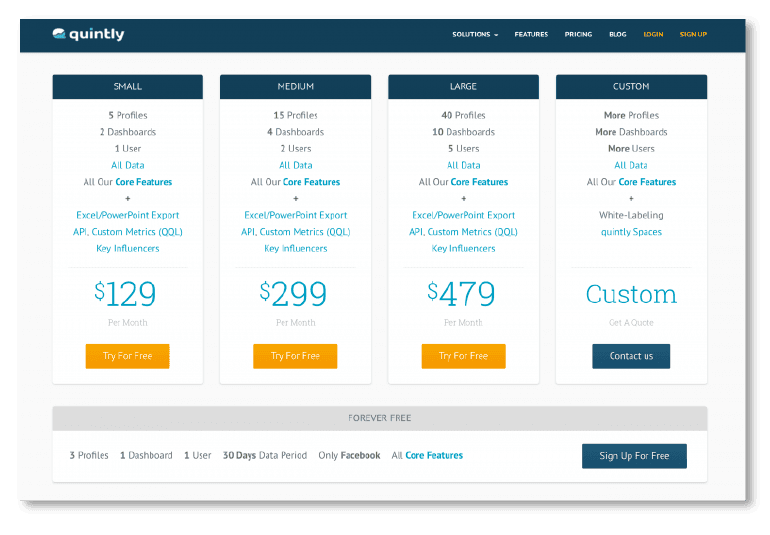The width and height of the screenshot is (770, 535).
Task: Click All Data link in Small plan
Action: tap(127, 165)
